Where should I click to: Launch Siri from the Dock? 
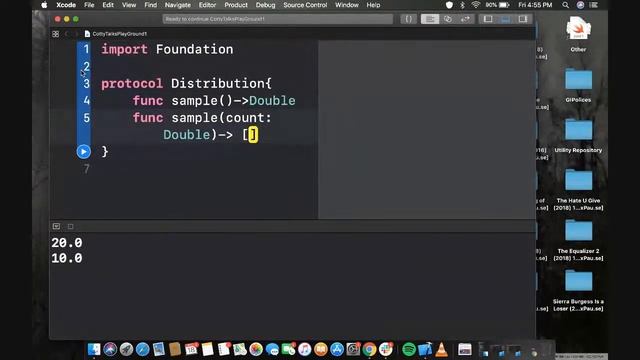[x=110, y=349]
